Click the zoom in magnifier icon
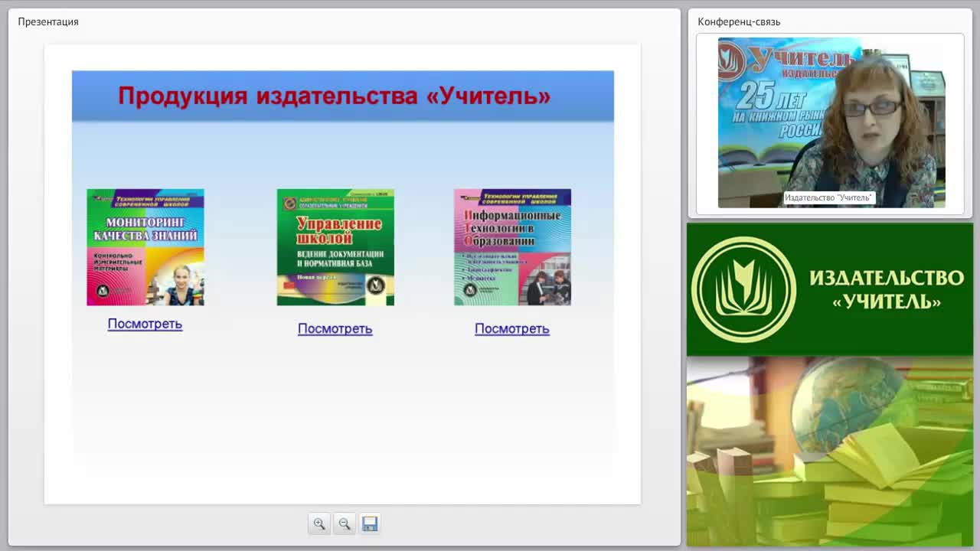This screenshot has width=980, height=551. (x=319, y=523)
